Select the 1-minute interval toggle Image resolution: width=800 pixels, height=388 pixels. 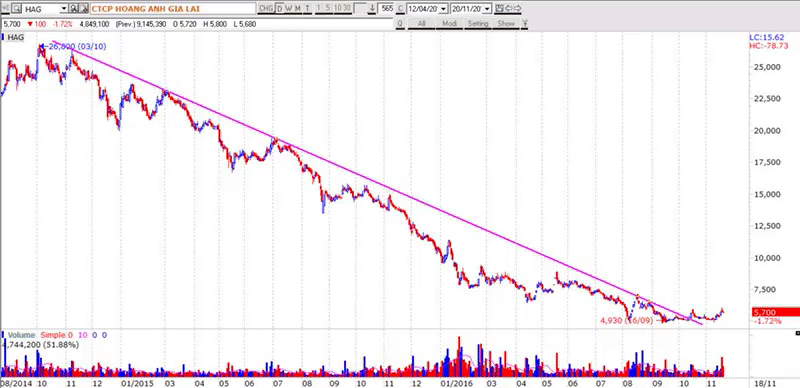[x=319, y=9]
